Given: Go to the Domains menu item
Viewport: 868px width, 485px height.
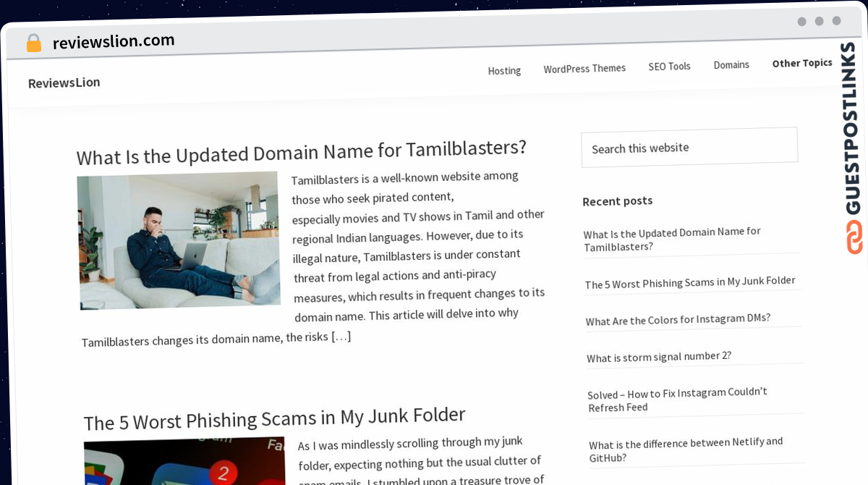Looking at the screenshot, I should [x=731, y=64].
